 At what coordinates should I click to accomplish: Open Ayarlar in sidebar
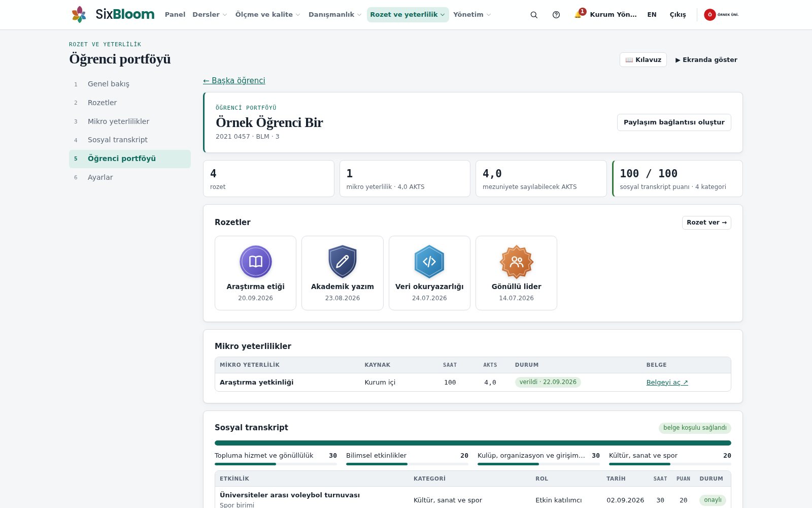[x=130, y=177]
